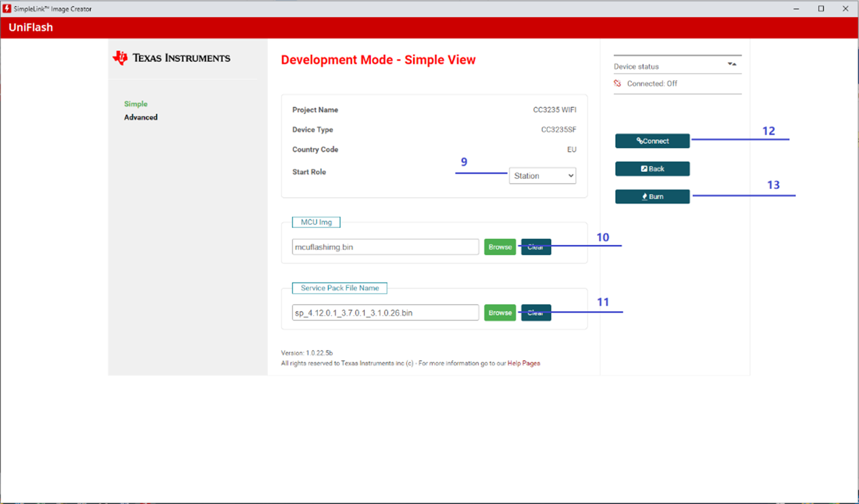Click the service pack file name field
This screenshot has height=504, width=859.
tap(385, 313)
